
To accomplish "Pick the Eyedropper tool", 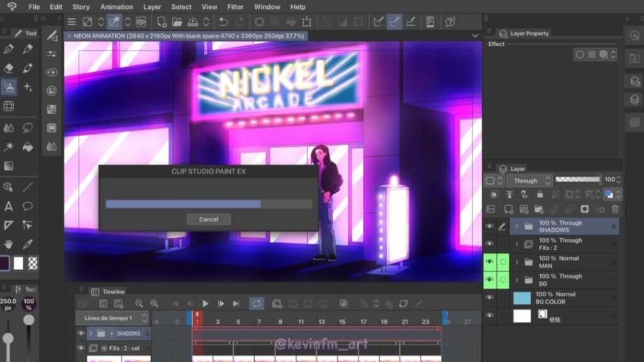I will point(28,244).
